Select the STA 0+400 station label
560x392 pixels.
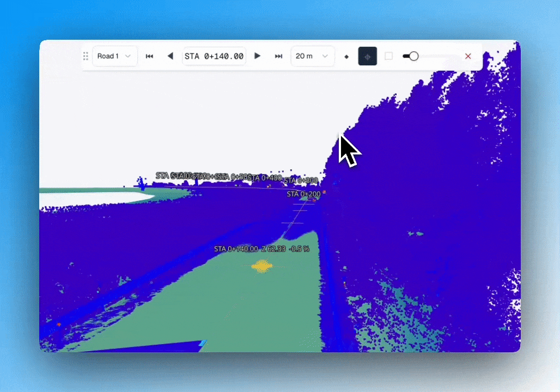(265, 178)
